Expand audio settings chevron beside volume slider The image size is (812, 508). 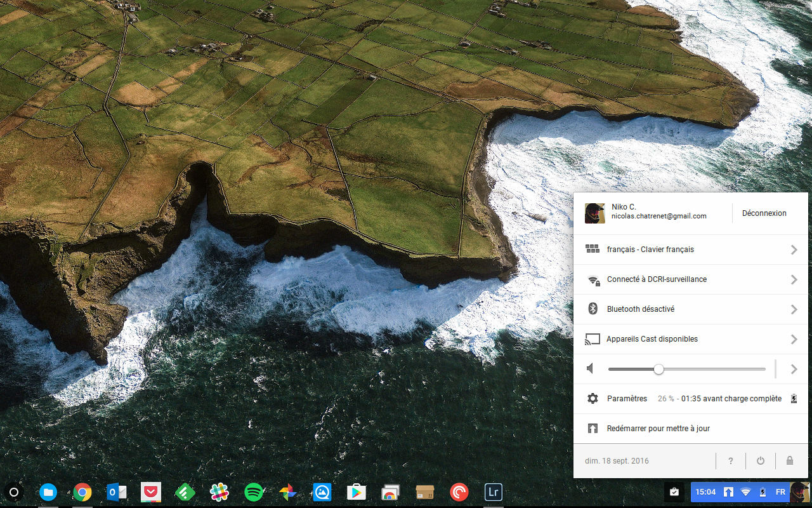coord(794,369)
